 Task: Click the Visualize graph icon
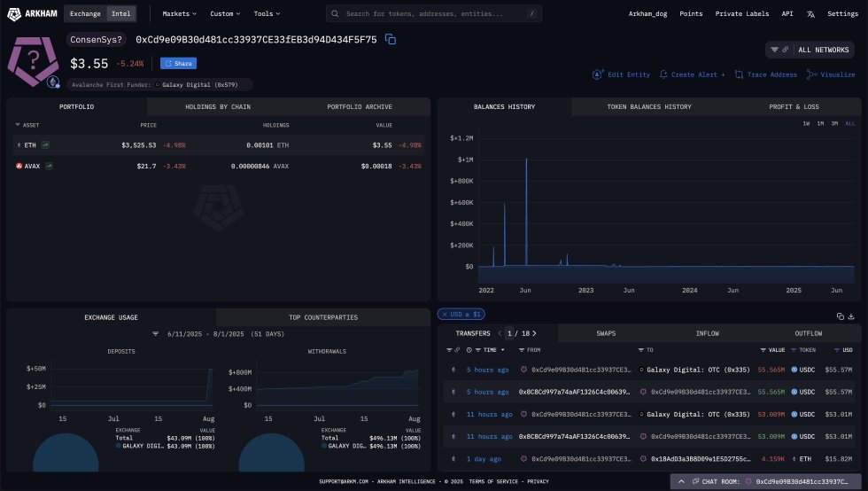(x=812, y=75)
